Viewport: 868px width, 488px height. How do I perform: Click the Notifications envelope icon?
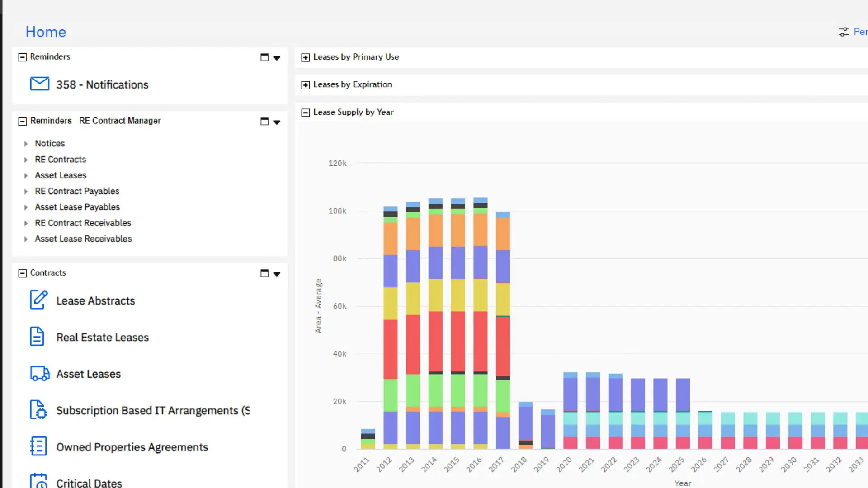point(40,84)
